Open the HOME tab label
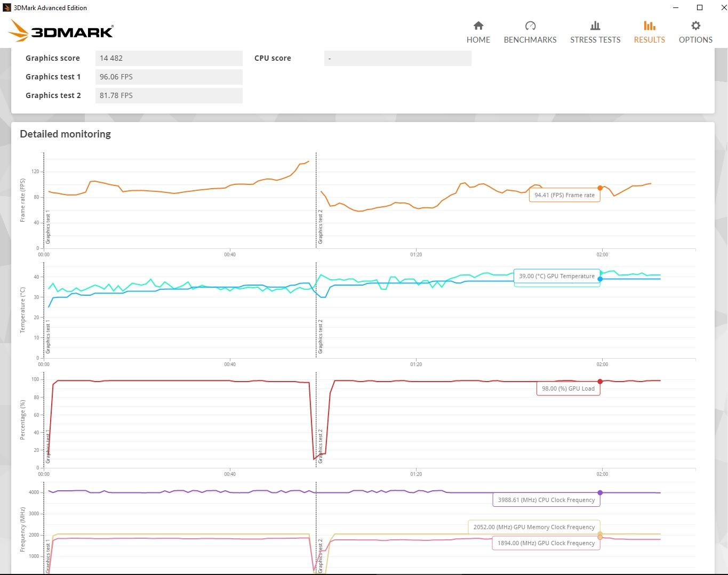The height and width of the screenshot is (575, 728). coord(478,40)
